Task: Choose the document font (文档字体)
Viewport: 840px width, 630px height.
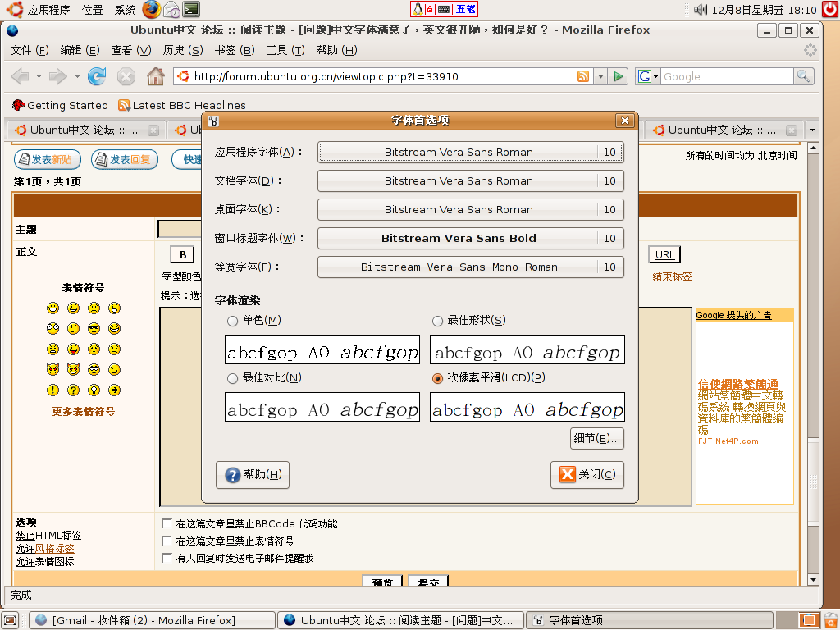Action: [471, 180]
